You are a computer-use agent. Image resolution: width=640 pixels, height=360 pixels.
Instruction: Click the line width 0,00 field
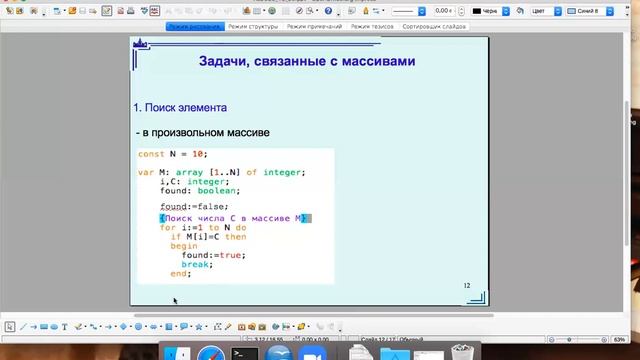click(444, 11)
